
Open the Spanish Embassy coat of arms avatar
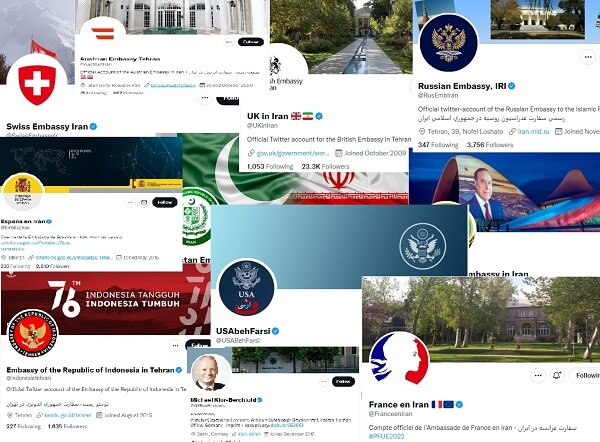point(23,192)
